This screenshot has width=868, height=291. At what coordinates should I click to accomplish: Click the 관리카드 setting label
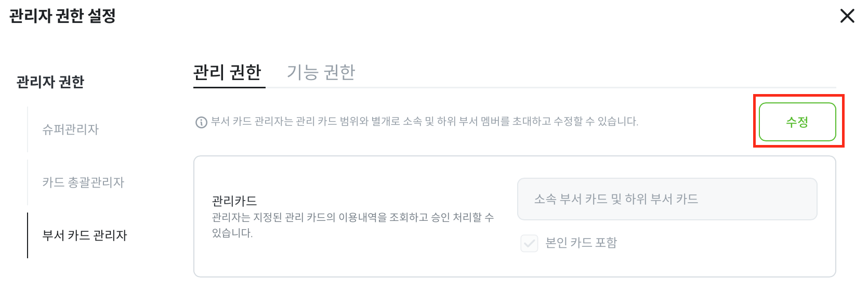coord(234,201)
